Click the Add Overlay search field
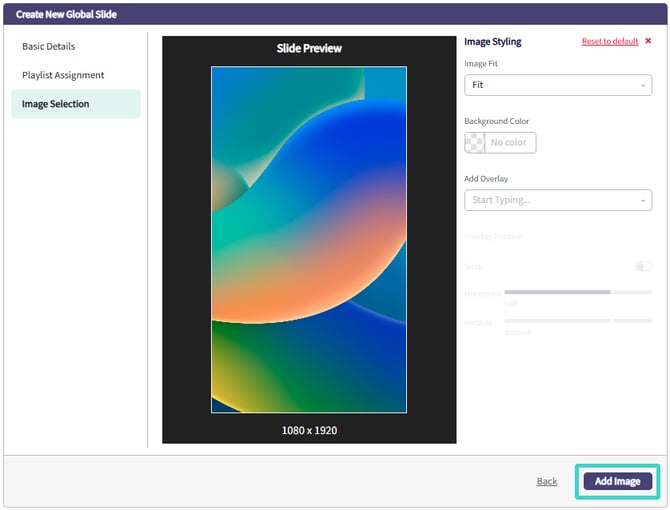 550,201
